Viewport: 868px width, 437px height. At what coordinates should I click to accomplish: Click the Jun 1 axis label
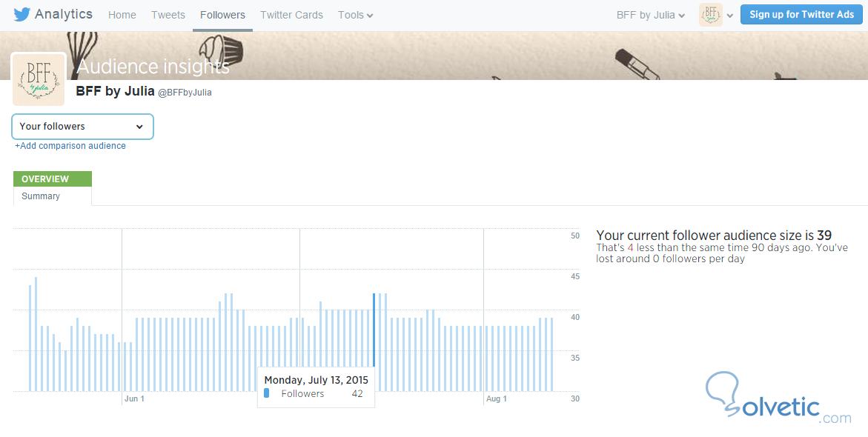point(134,398)
